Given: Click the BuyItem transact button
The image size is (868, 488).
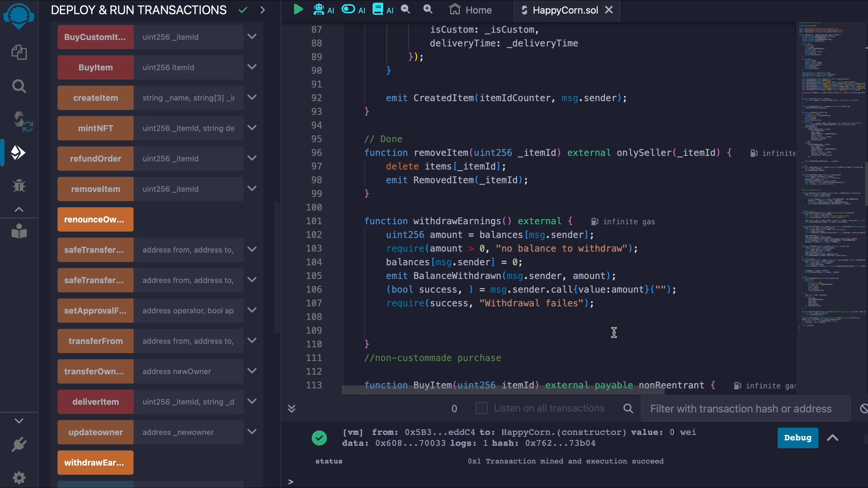Looking at the screenshot, I should click(95, 67).
